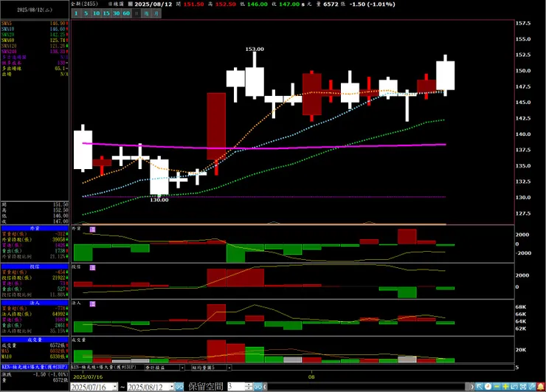Click the SMA5 legend row
This screenshot has height=392, width=546.
click(x=35, y=24)
